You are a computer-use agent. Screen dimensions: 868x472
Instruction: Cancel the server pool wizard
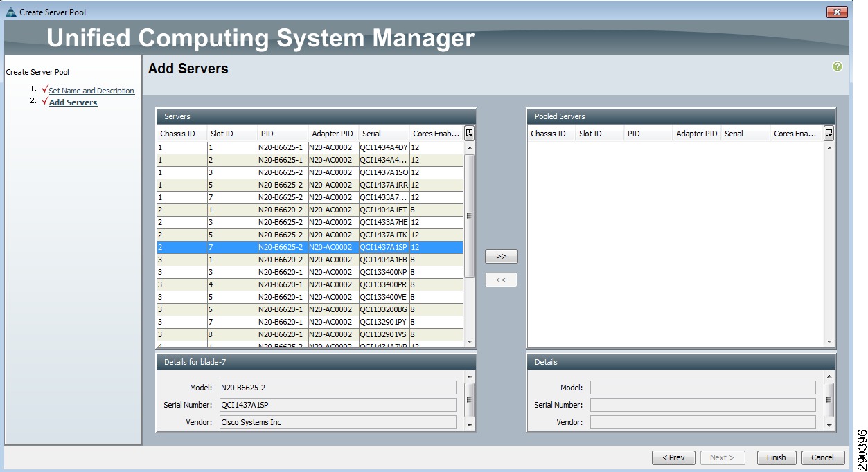[x=823, y=457]
